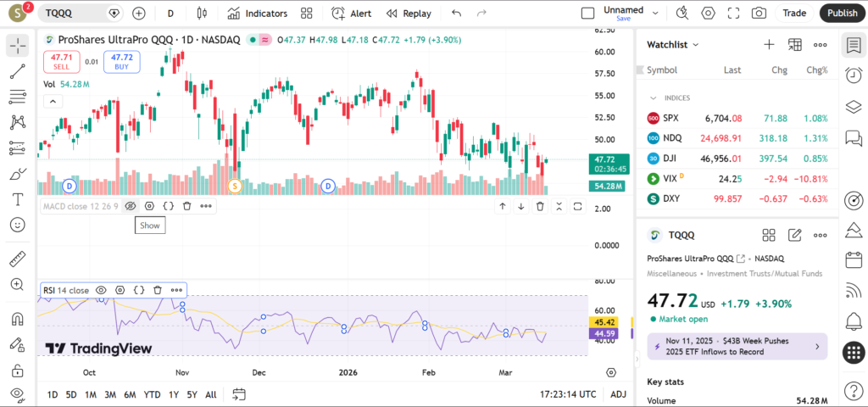Select the Text drawing tool

[x=17, y=199]
